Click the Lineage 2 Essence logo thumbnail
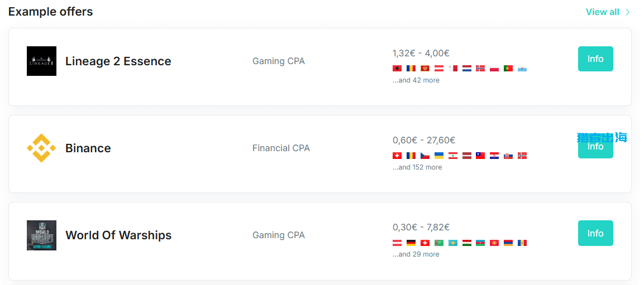 (41, 61)
